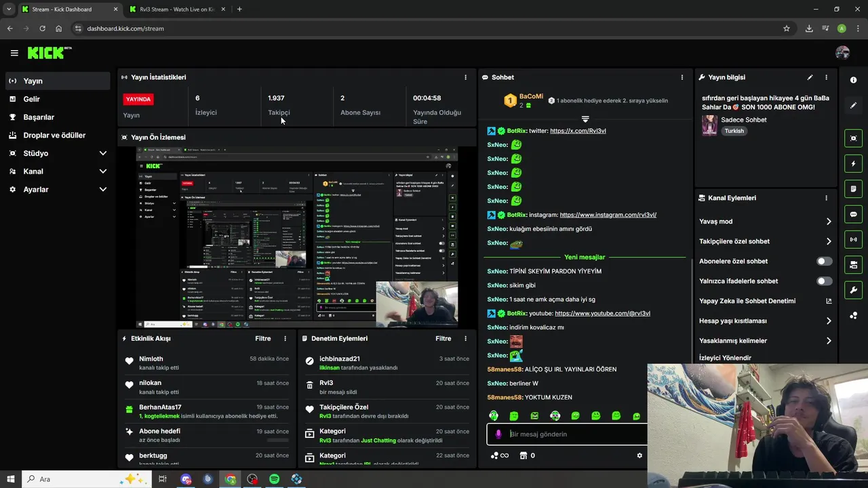Open Takipçilere özel sohbet settings arrow
The width and height of the screenshot is (868, 488).
pyautogui.click(x=829, y=241)
